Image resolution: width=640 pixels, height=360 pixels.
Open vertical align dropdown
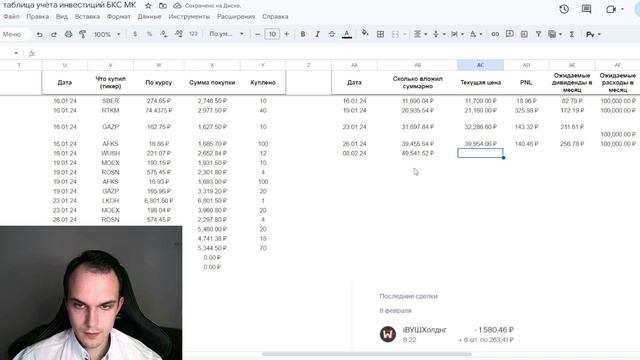click(x=438, y=35)
